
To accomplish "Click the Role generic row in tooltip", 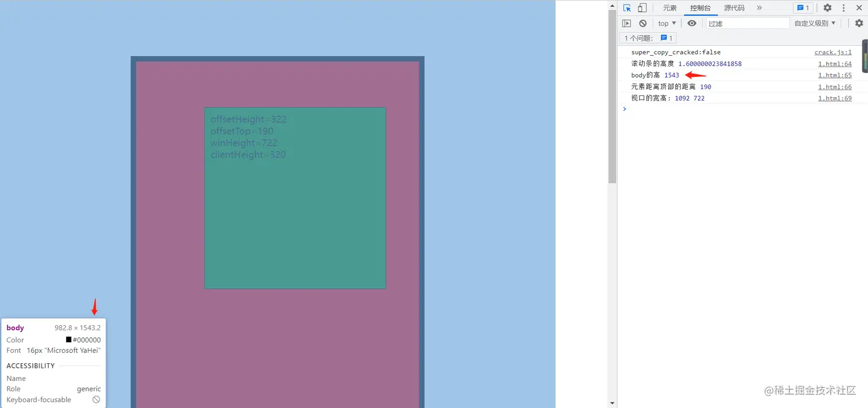I will point(53,389).
